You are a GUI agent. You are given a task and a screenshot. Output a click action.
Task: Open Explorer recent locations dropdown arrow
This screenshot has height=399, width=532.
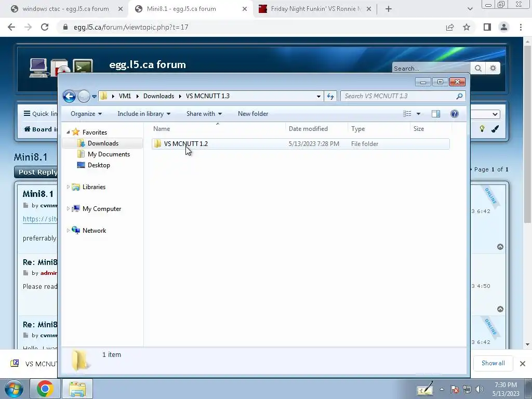95,96
